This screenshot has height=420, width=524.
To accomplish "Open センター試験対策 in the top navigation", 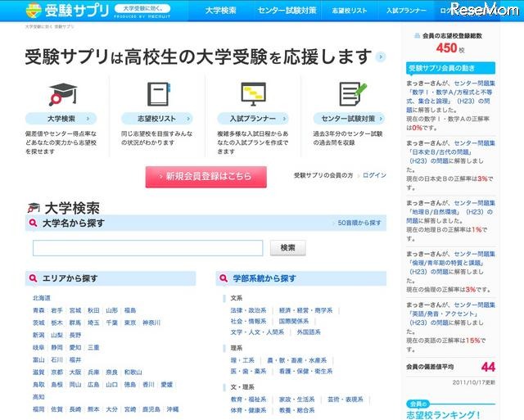I will 287,11.
